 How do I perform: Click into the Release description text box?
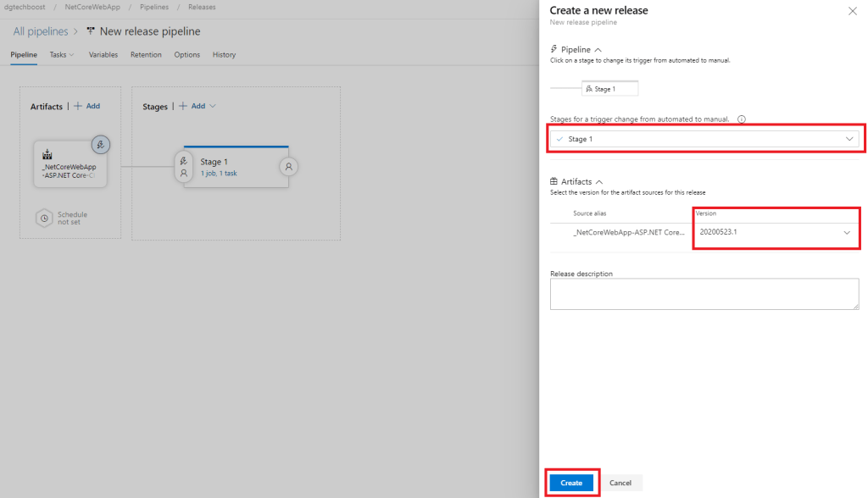point(704,294)
